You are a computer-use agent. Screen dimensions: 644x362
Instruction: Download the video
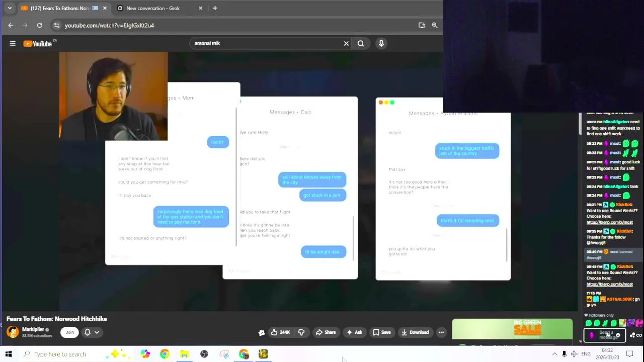[415, 332]
